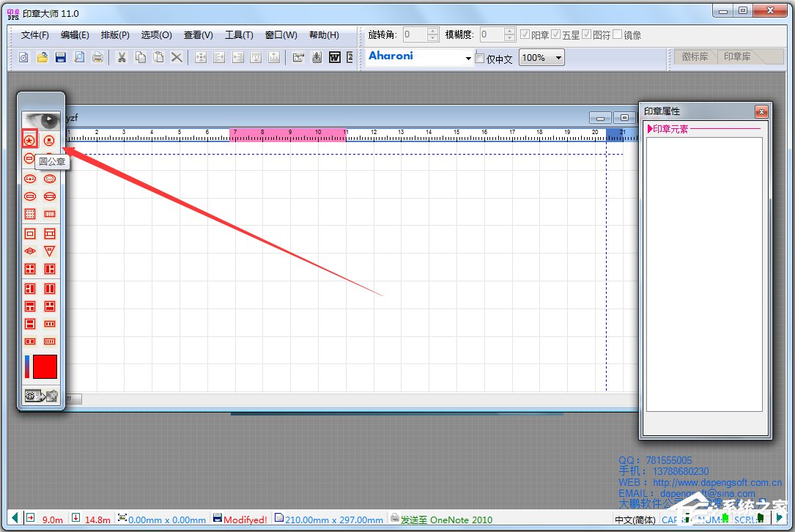
Task: Open the 查看(V) menu
Action: (x=199, y=35)
